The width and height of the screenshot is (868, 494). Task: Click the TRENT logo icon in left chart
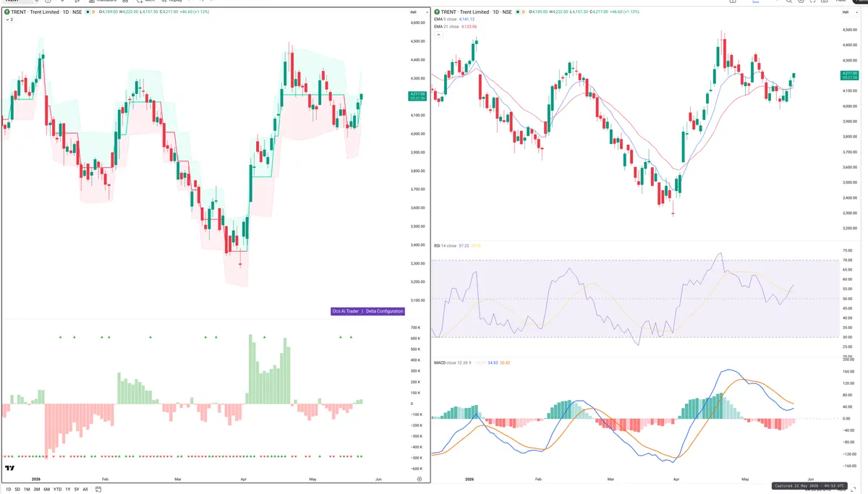tap(7, 12)
